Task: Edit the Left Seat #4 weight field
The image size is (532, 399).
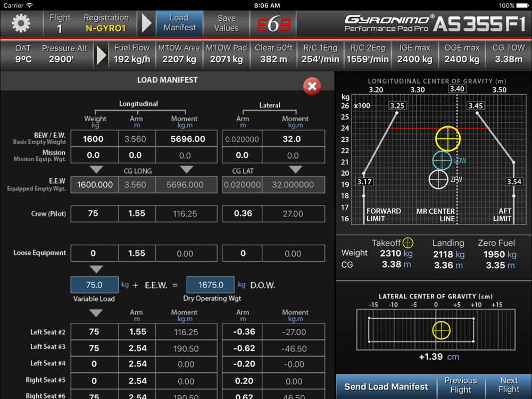Action: (x=94, y=364)
